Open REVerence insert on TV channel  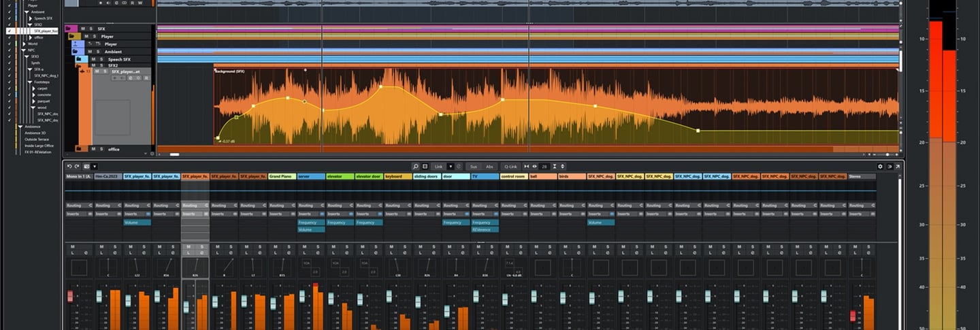tap(485, 230)
